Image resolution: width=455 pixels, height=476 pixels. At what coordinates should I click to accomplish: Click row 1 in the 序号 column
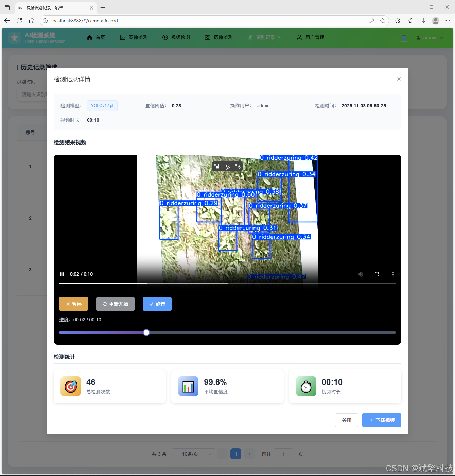(30, 166)
